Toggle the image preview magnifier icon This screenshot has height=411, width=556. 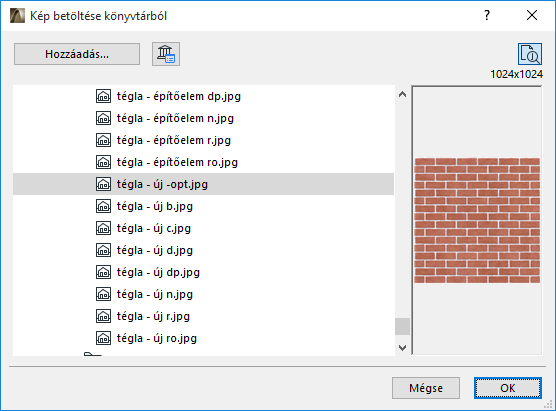[x=530, y=54]
